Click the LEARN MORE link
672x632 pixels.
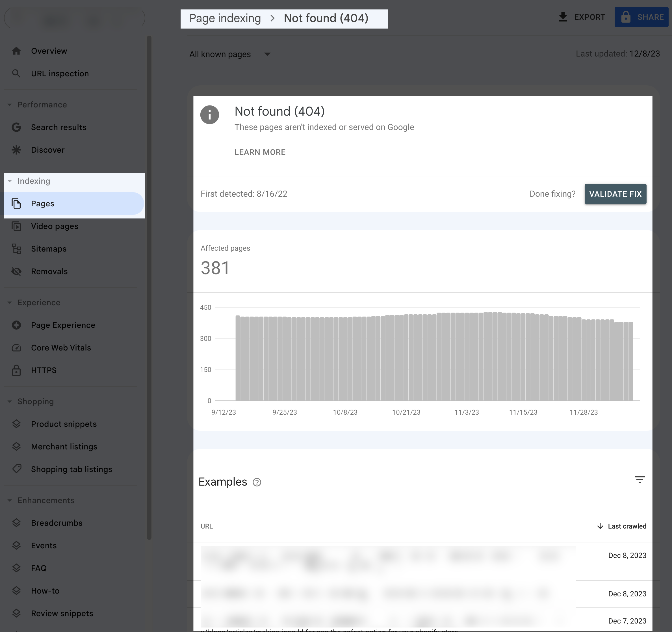tap(260, 151)
